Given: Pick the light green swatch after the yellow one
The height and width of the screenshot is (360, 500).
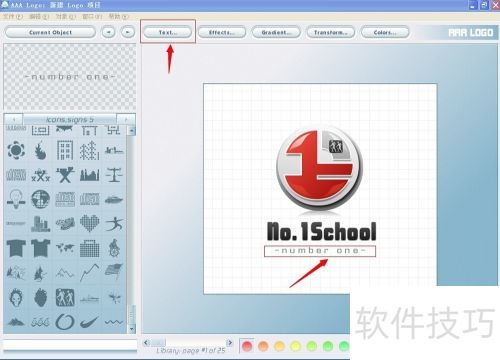Looking at the screenshot, I should 312,347.
